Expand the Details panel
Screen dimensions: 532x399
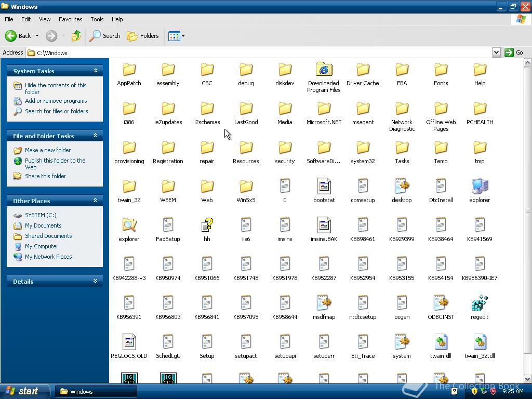[x=96, y=281]
